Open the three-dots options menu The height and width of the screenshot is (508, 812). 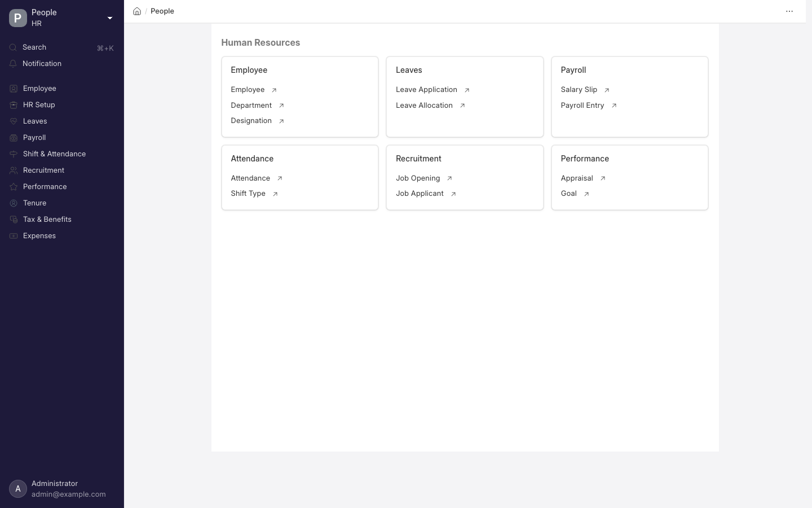point(789,11)
